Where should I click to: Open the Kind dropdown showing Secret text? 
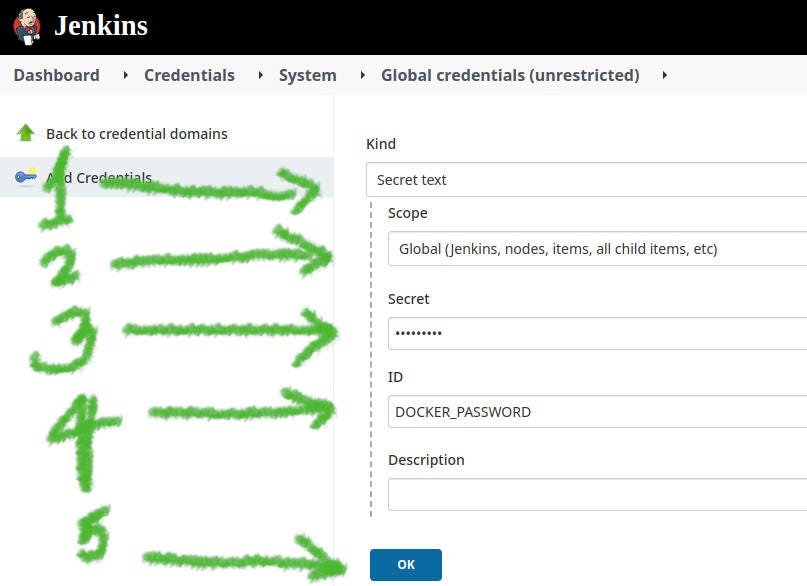click(x=586, y=180)
